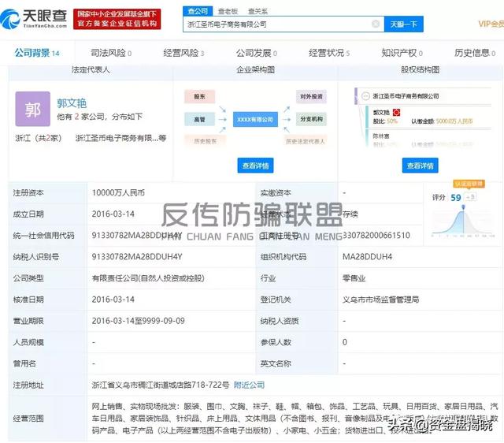Click the 纳税人识别号 value 91330782MA28DDUH4Y
Image resolution: width=504 pixels, height=443 pixels.
point(137,257)
